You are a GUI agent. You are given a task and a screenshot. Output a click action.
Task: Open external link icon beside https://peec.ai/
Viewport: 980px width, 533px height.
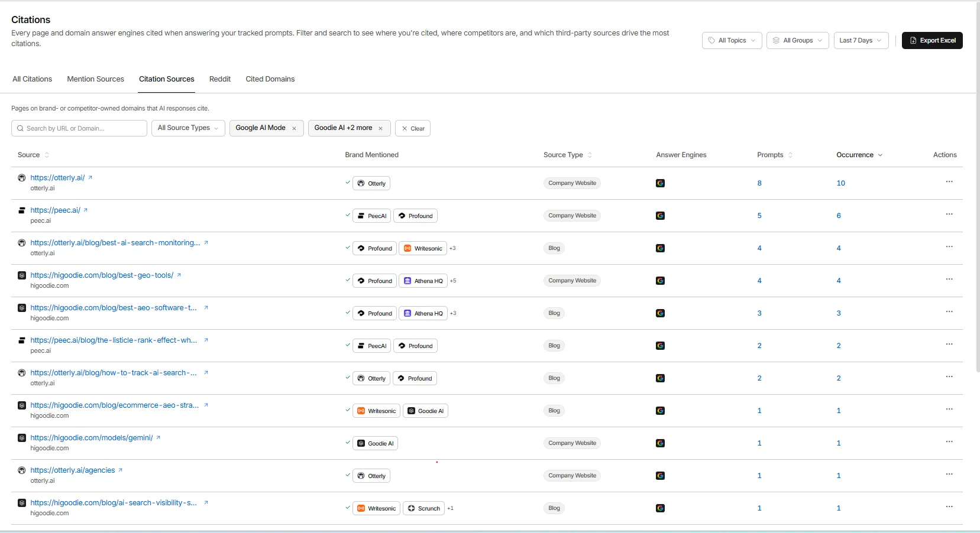85,210
